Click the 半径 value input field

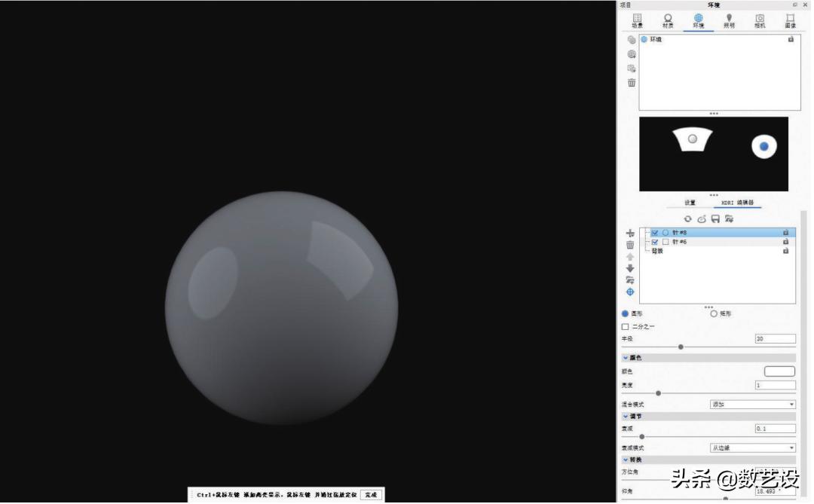[775, 339]
